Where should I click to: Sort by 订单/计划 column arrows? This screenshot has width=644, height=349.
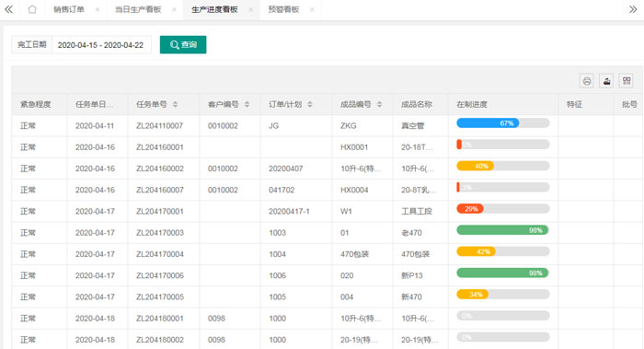point(310,104)
